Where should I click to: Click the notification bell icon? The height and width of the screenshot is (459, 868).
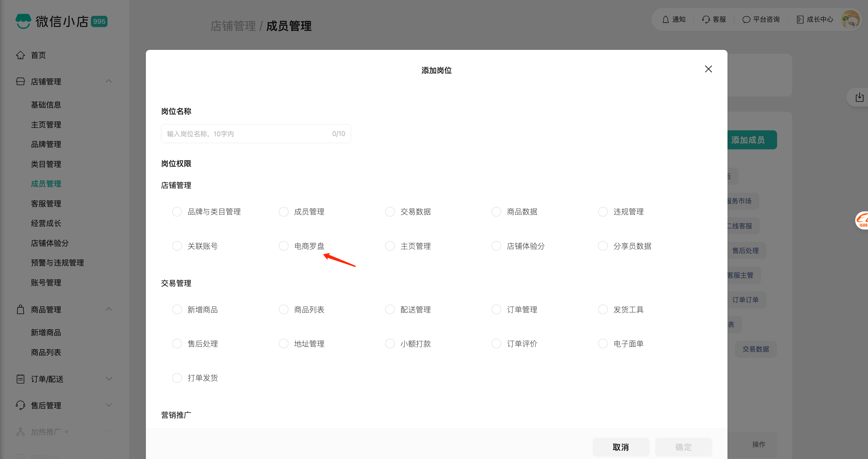coord(665,20)
